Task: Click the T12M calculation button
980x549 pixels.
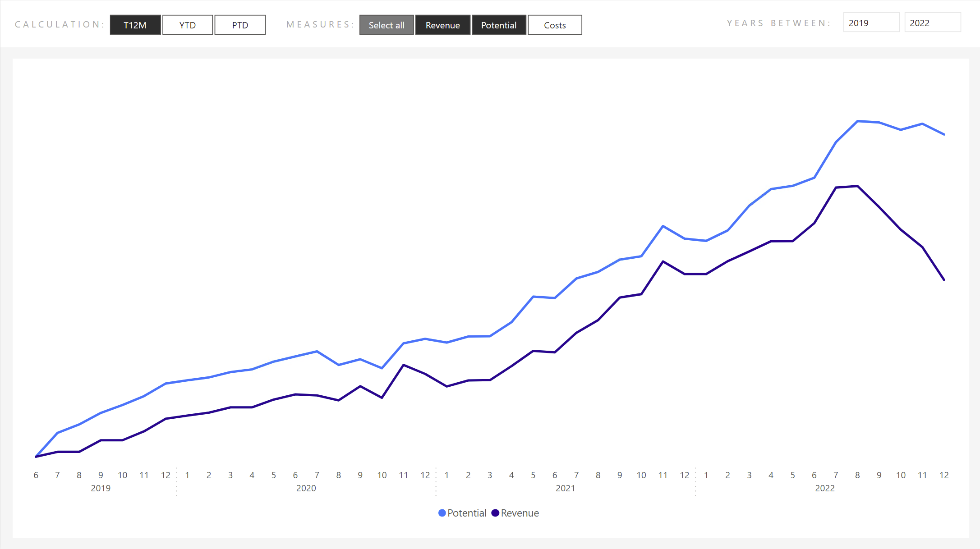Action: [134, 24]
